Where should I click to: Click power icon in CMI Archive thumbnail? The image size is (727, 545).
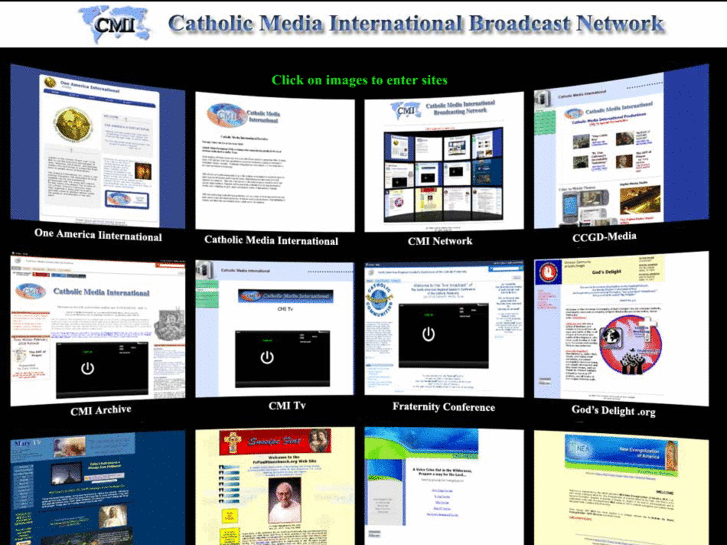88,368
